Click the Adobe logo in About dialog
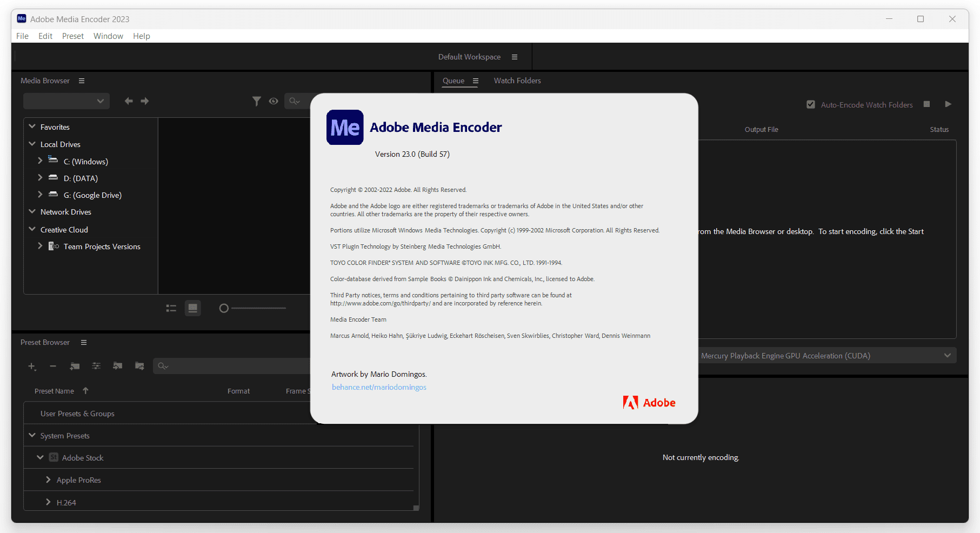 coord(649,403)
